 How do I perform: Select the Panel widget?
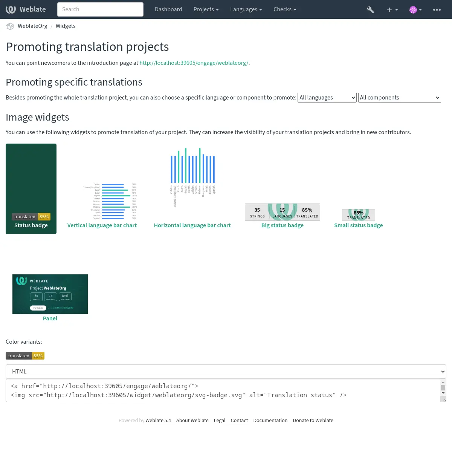(50, 318)
